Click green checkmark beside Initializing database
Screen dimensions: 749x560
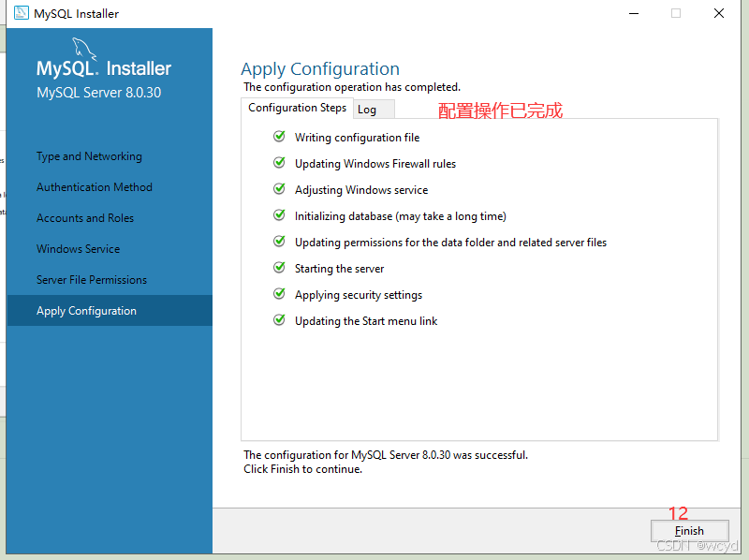coord(279,215)
